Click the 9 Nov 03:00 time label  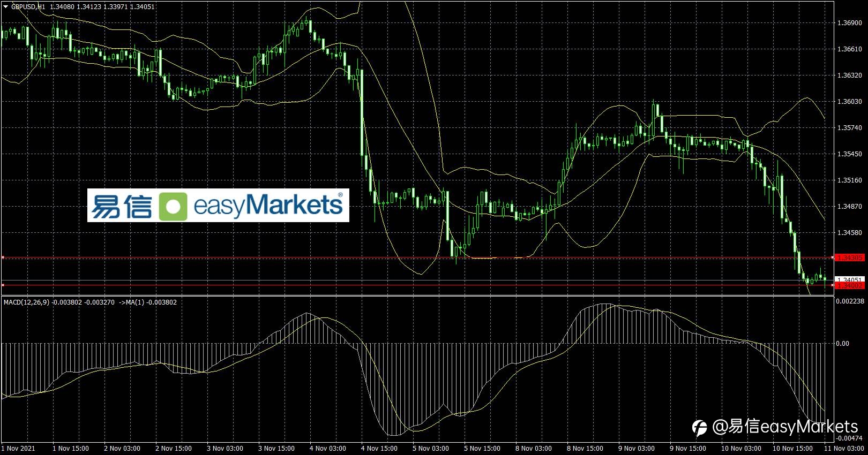click(637, 449)
